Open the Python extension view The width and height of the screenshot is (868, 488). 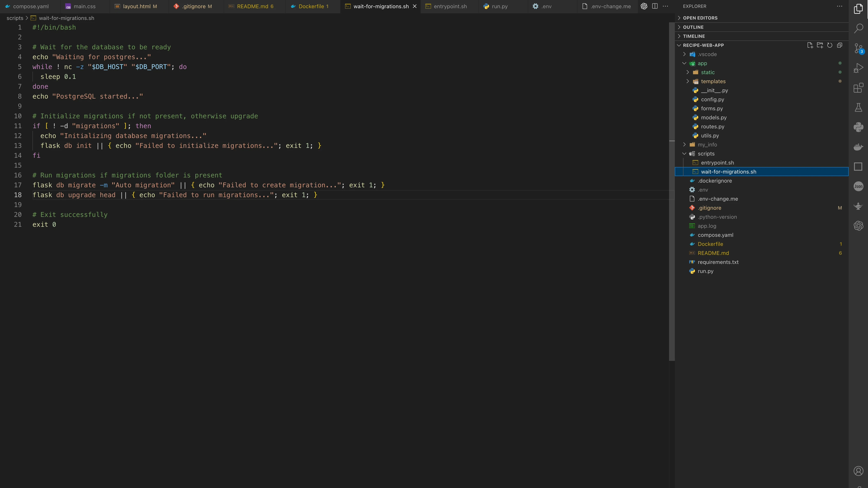point(859,127)
